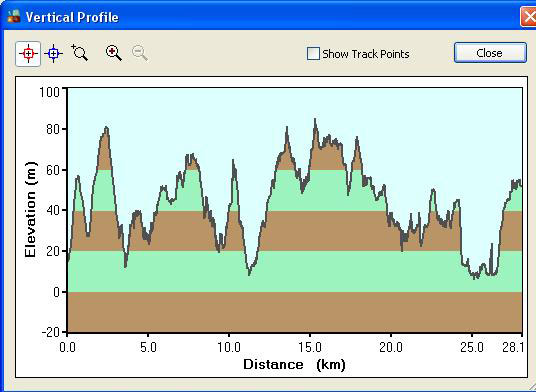Click the 100 elevation tick label

click(51, 92)
